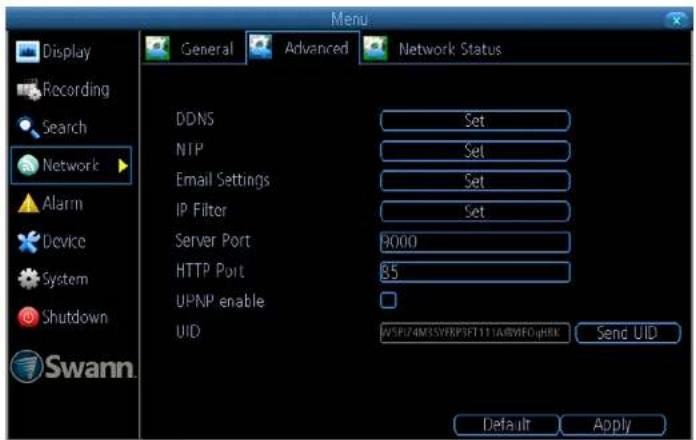Click the Server Port input field
The image size is (696, 440).
click(475, 242)
